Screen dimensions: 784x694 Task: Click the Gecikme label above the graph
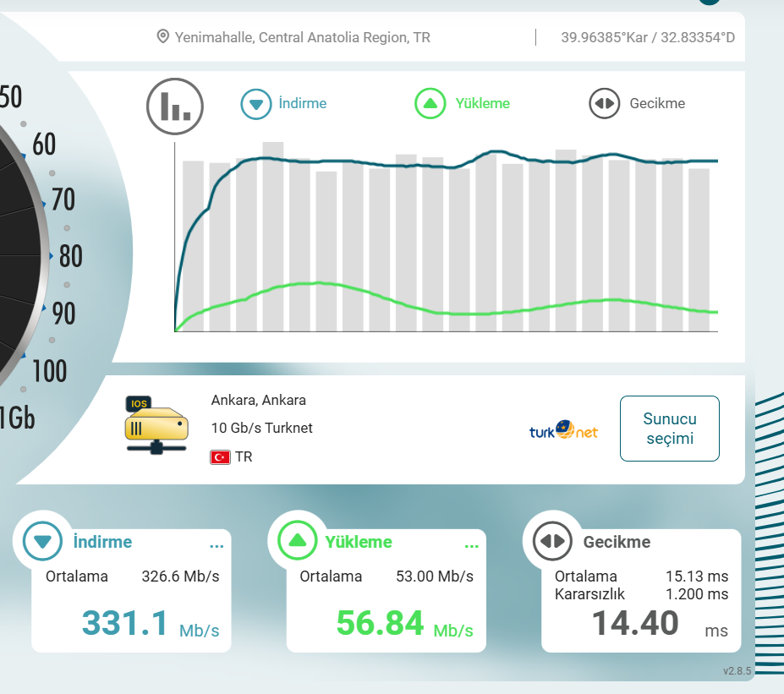click(657, 103)
